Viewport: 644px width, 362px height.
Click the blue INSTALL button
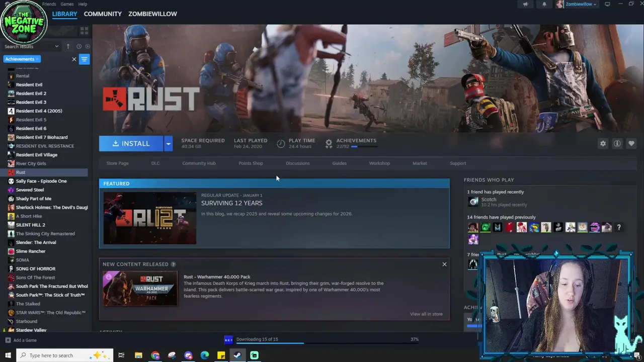tap(131, 144)
